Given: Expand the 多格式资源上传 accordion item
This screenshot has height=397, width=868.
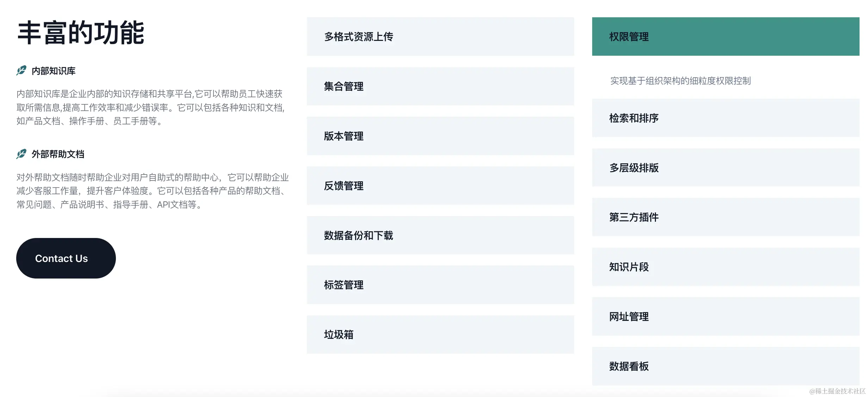Looking at the screenshot, I should pyautogui.click(x=440, y=37).
